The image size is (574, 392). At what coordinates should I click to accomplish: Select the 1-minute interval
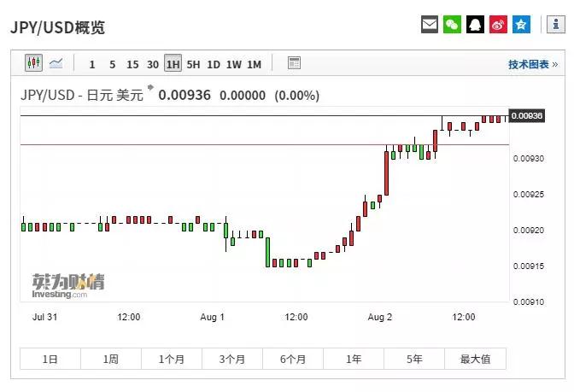click(x=91, y=64)
